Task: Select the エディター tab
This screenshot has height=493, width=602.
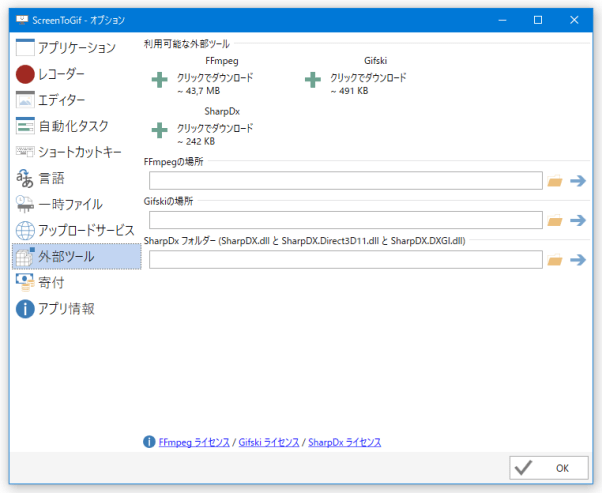Action: pos(75,100)
